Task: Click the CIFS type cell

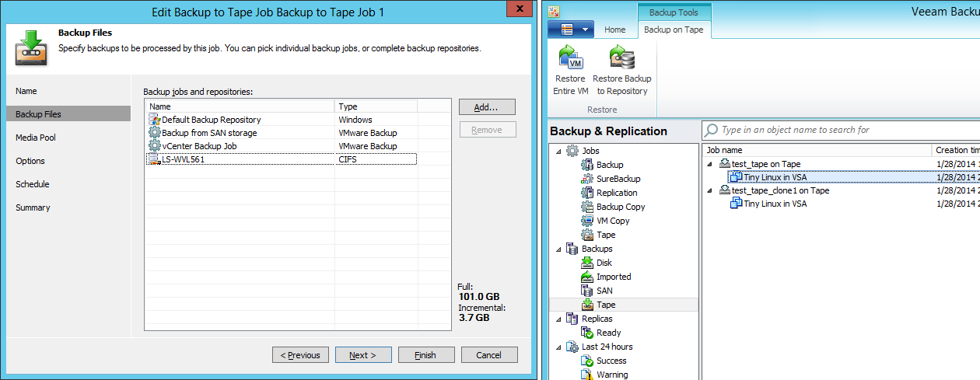Action: 348,159
